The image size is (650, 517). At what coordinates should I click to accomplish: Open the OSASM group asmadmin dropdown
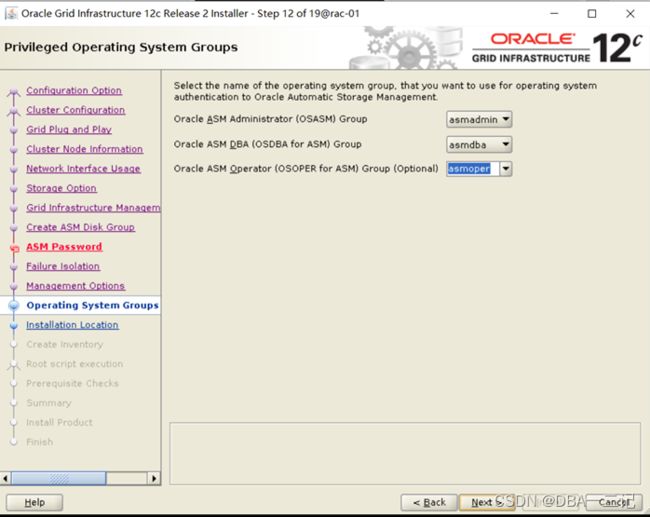pos(479,119)
